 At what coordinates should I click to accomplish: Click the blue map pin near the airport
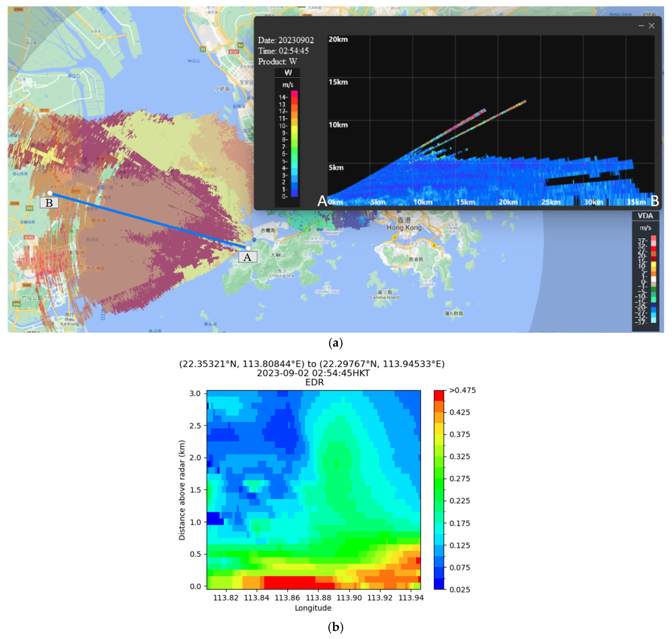click(254, 240)
